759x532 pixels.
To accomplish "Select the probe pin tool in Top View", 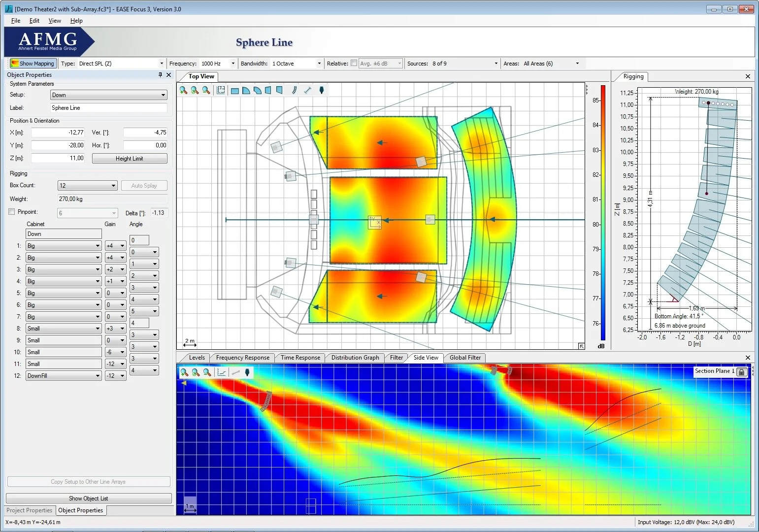I will [322, 90].
